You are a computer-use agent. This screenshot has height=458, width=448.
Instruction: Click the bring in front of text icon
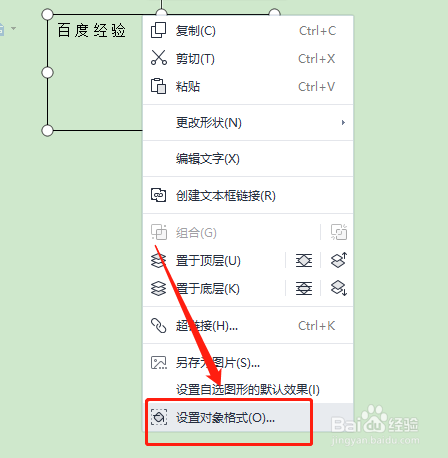pyautogui.click(x=304, y=260)
